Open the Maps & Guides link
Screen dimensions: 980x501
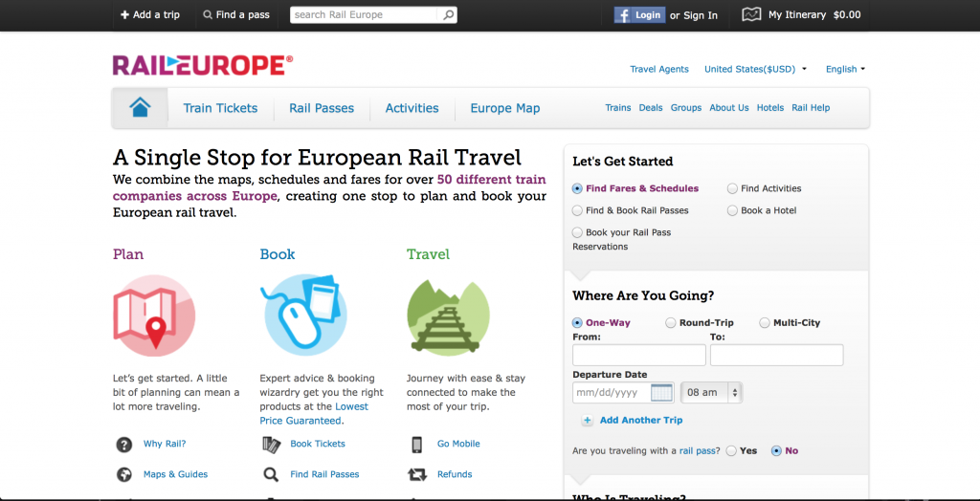[176, 475]
